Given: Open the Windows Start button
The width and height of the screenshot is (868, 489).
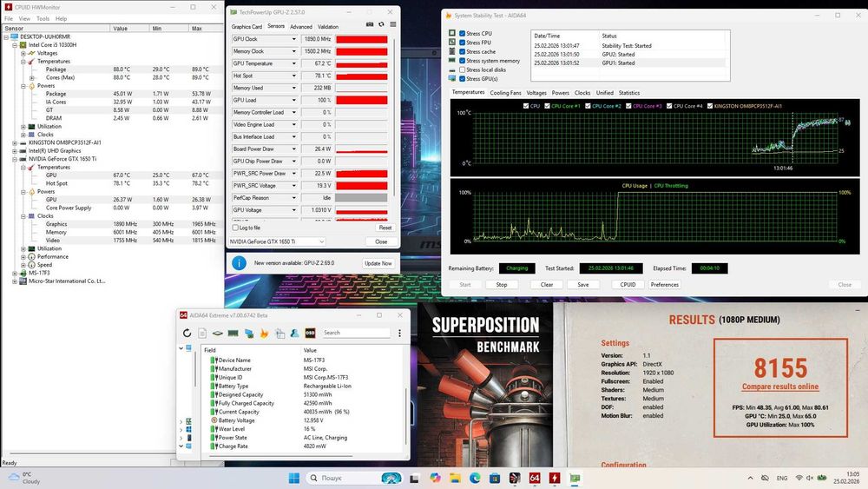Looking at the screenshot, I should [294, 478].
